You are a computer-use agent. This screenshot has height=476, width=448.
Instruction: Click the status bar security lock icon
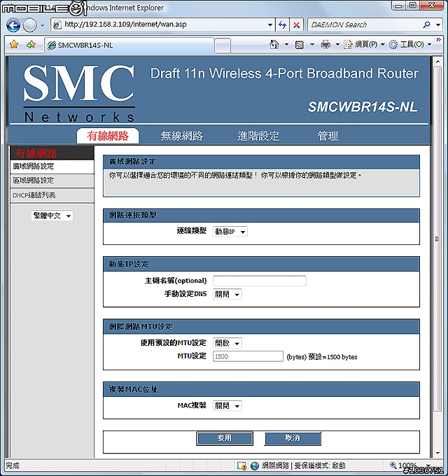tap(242, 466)
